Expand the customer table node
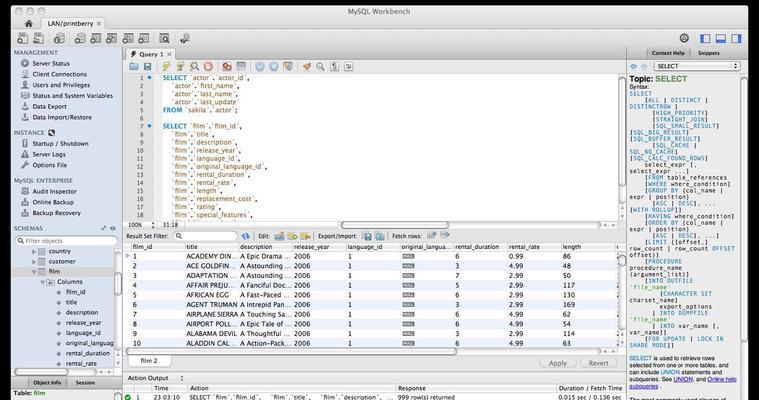This screenshot has height=400, width=759. (x=34, y=262)
